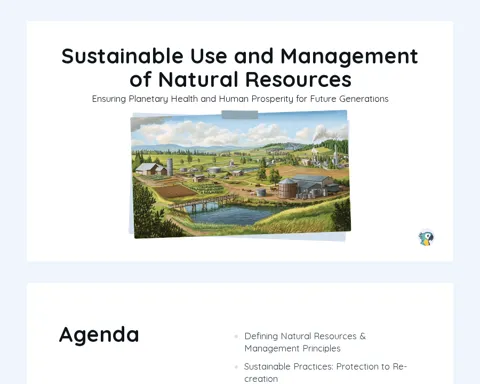
Task: Click the smoking factory chimney in the illustration
Action: coord(335,156)
